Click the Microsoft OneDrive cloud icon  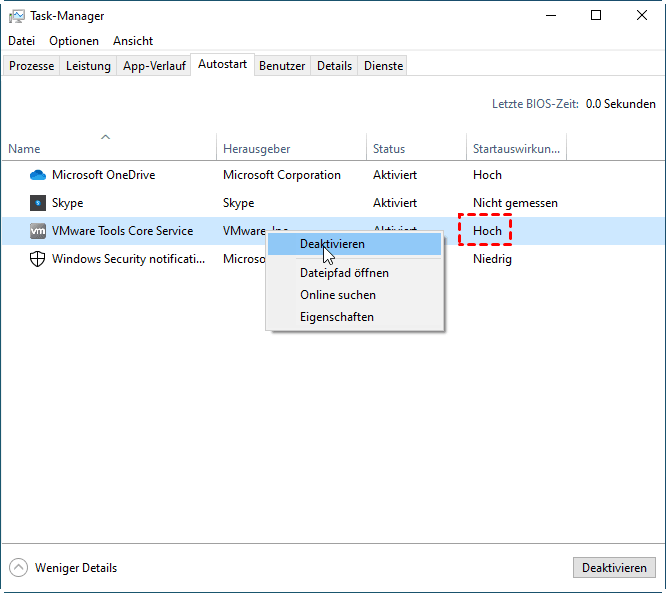[38, 175]
